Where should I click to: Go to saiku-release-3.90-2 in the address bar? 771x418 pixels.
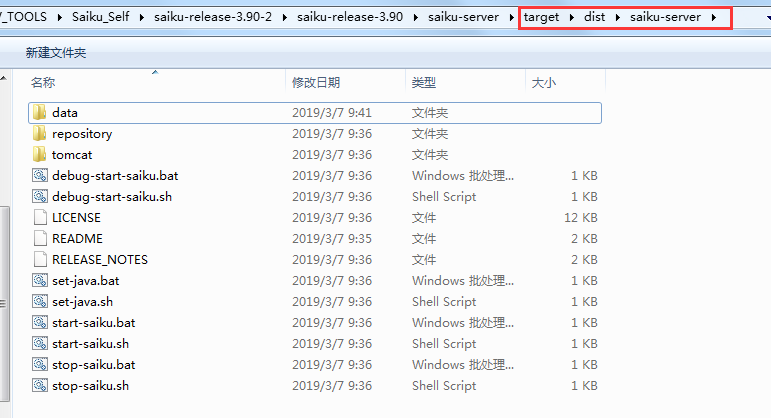pos(213,17)
